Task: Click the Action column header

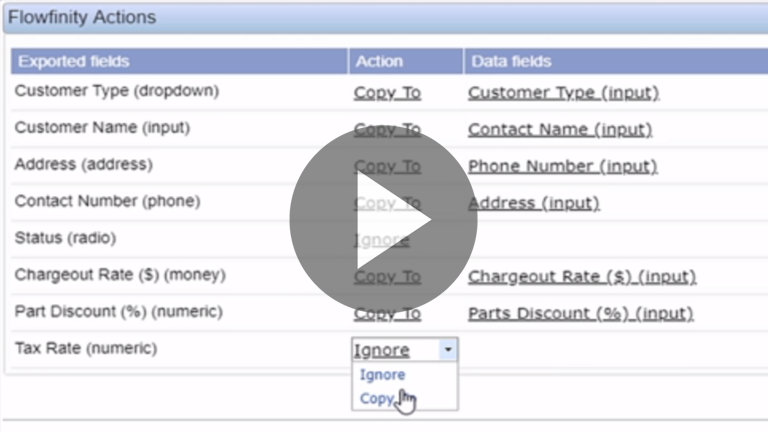Action: 378,61
